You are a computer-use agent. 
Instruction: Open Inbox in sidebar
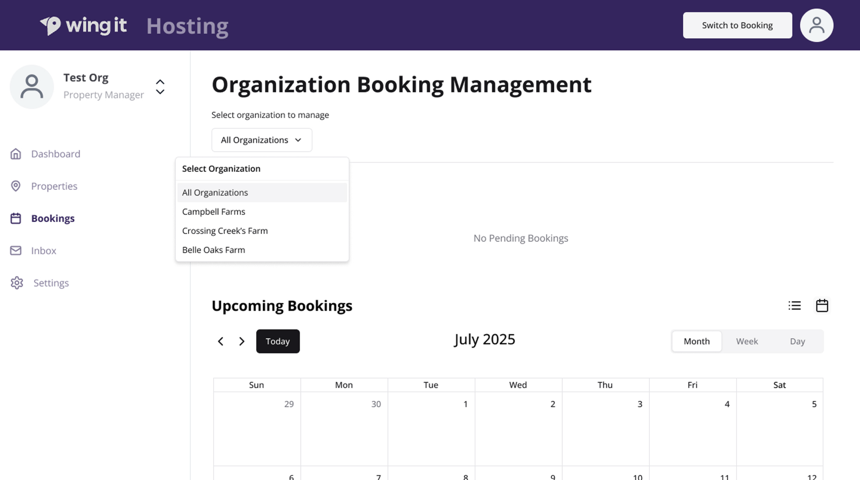(43, 251)
